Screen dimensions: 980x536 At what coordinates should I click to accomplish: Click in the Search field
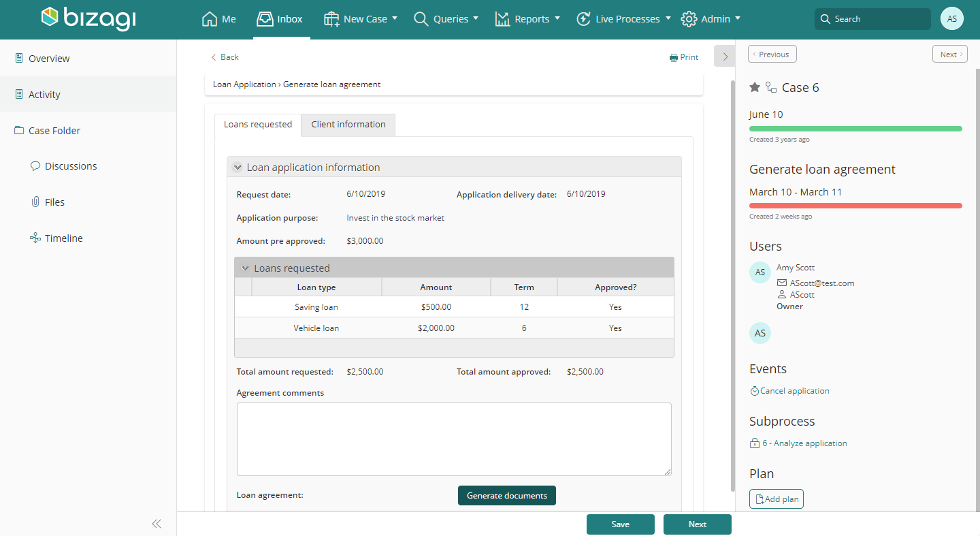872,19
